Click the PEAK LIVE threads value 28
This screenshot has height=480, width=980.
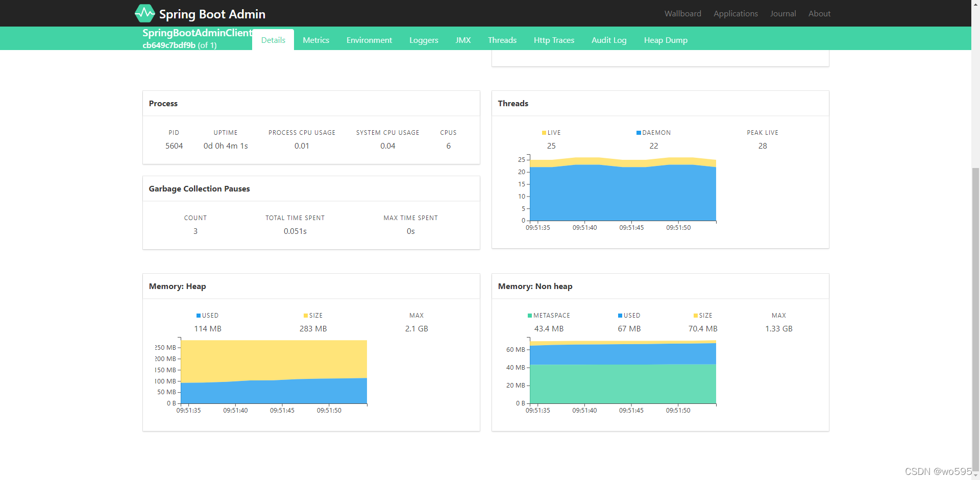tap(763, 146)
